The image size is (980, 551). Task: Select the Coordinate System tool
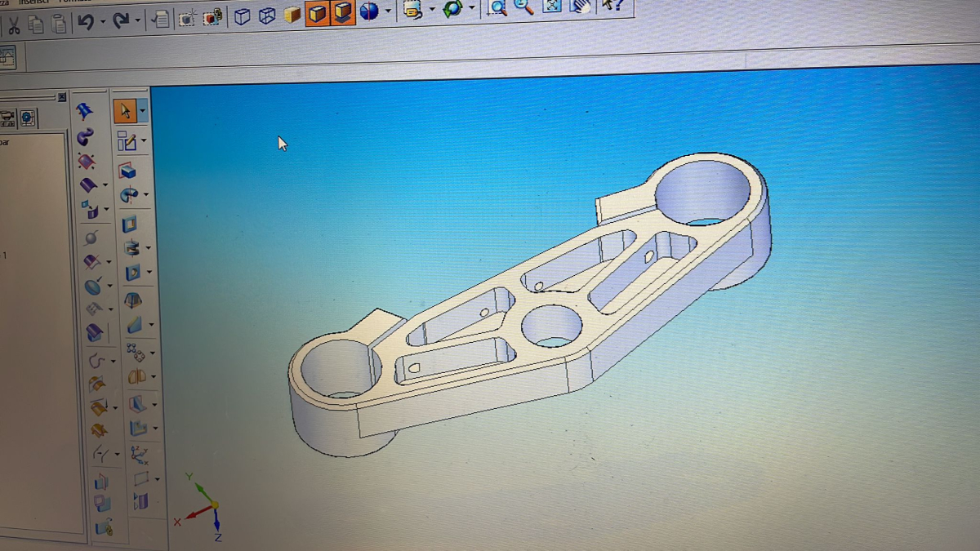139,454
